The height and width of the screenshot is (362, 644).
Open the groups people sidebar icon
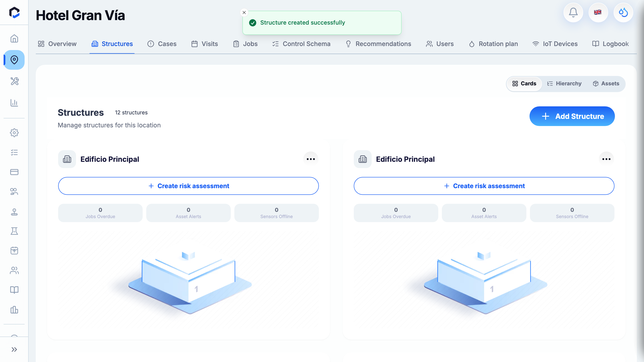pyautogui.click(x=14, y=192)
